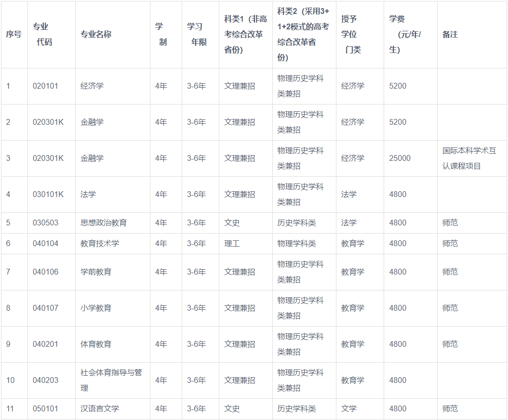
Task: Click the 文学 degree category cell
Action: coord(349,408)
